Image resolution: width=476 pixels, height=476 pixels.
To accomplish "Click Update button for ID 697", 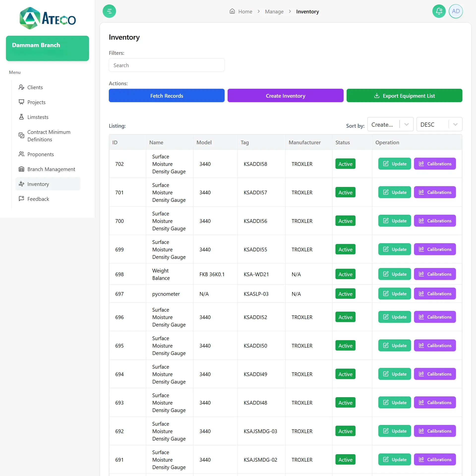I will pos(394,294).
